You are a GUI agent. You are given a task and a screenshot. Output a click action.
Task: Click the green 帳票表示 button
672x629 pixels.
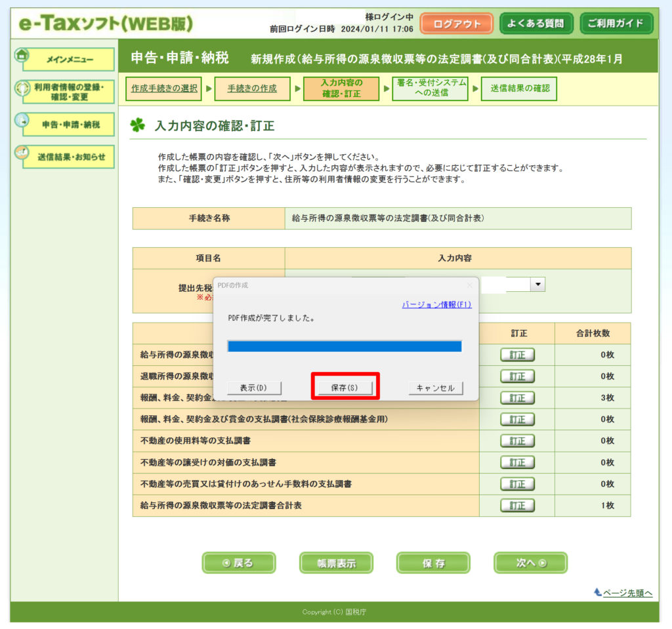coord(336,563)
